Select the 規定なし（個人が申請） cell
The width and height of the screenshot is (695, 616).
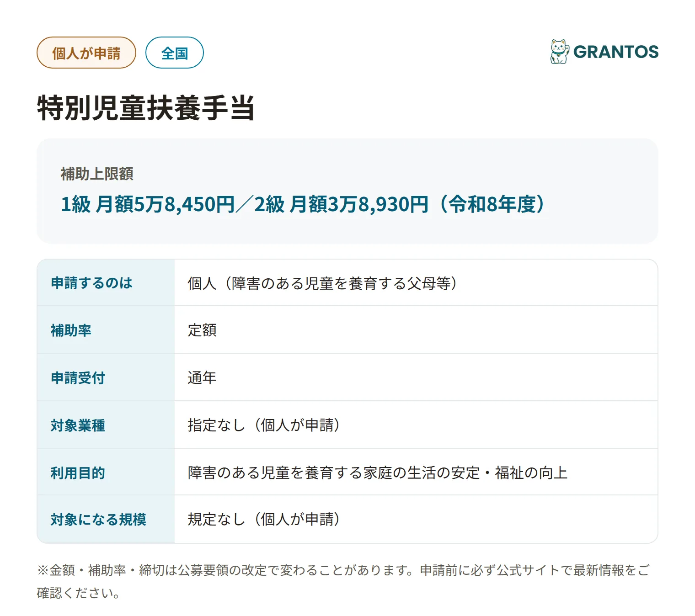point(416,519)
